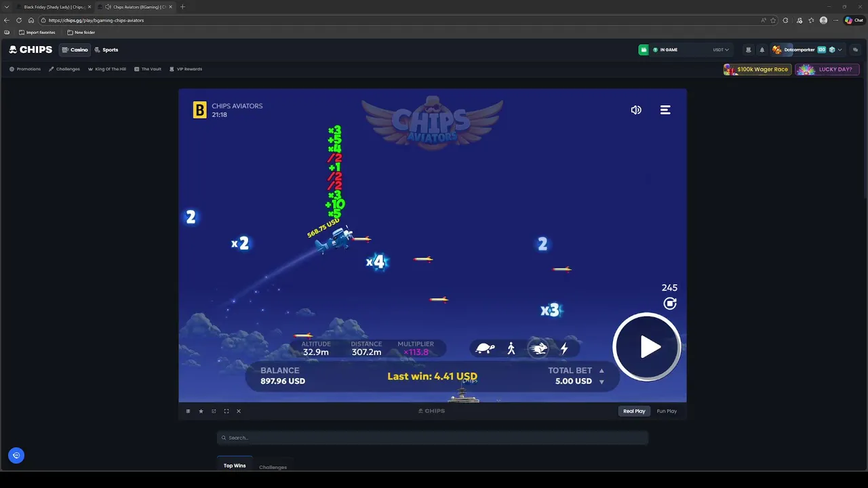
Task: Open the game hamburger menu
Action: click(x=665, y=110)
